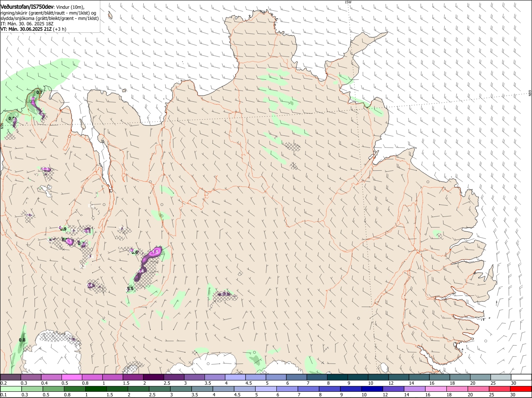Select the 30 bright red swatch in rain scale

[521, 389]
